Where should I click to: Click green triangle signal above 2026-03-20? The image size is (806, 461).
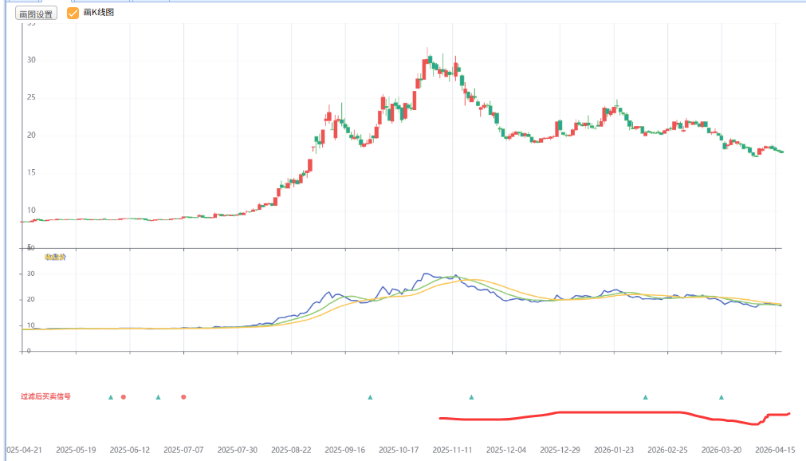721,397
